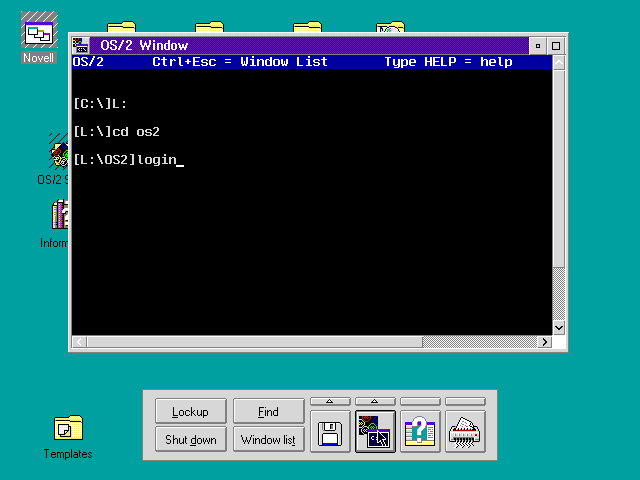Screen dimensions: 640x480
Task: Click the OS/2 System icon behind the window
Action: (x=58, y=157)
